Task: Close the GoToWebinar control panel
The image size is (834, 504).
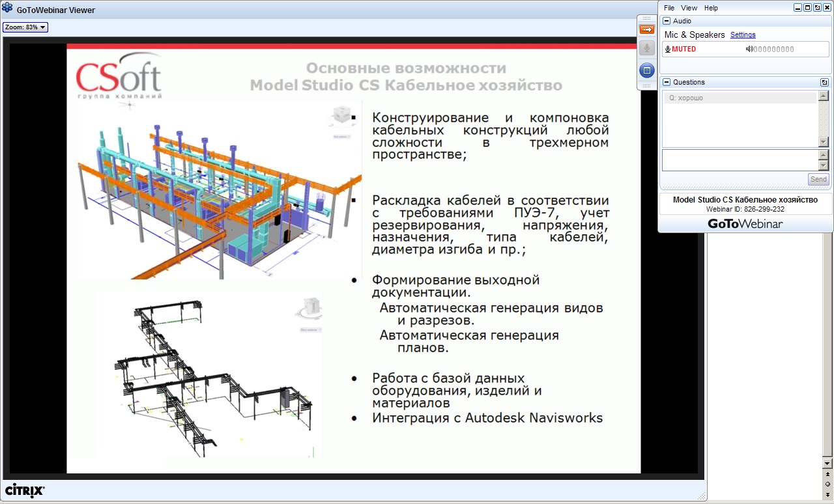Action: click(826, 7)
